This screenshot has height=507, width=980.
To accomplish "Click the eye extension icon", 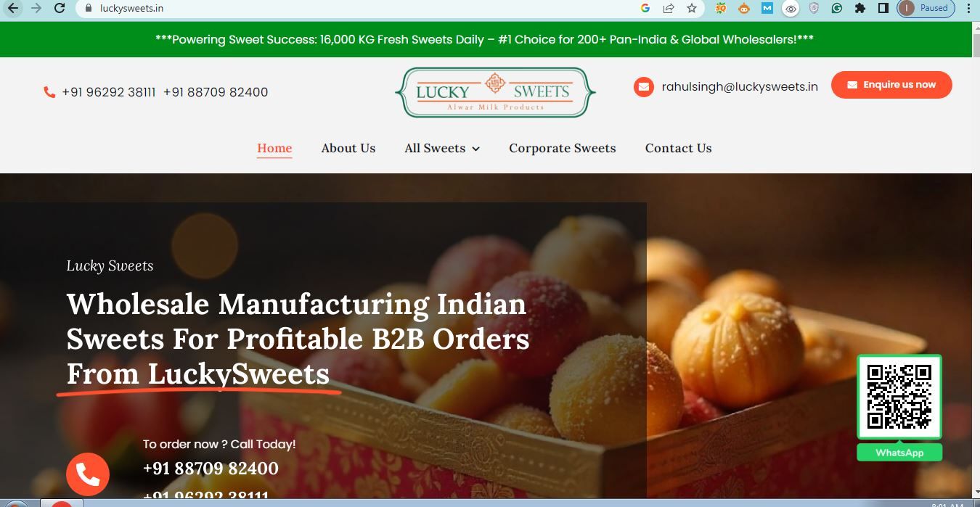I will pyautogui.click(x=791, y=9).
